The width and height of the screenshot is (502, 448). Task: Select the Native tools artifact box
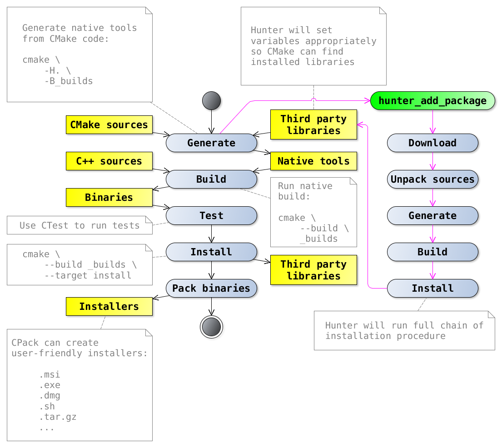pyautogui.click(x=313, y=161)
